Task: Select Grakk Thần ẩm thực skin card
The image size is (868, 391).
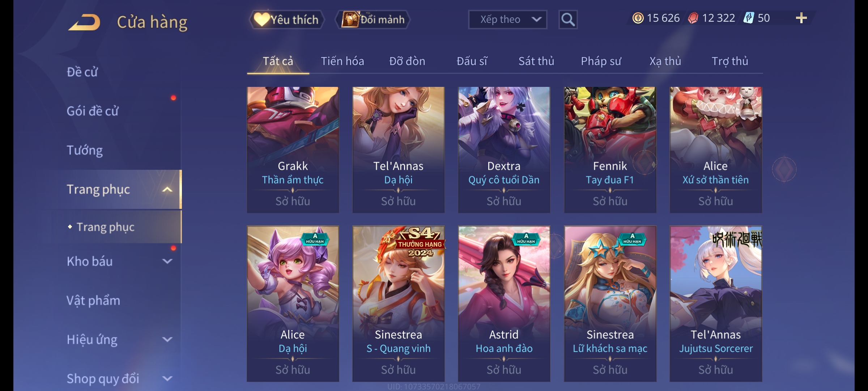Action: click(x=293, y=150)
